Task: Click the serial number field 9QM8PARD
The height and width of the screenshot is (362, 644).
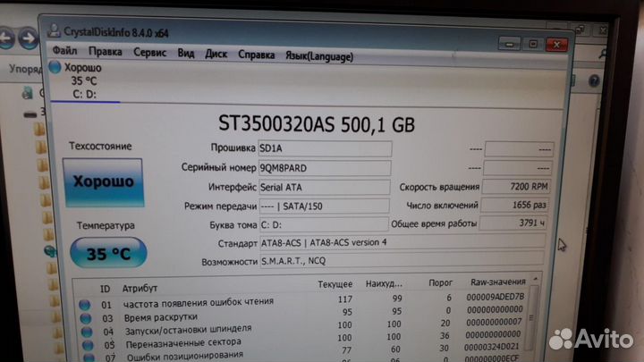Action: pos(325,168)
